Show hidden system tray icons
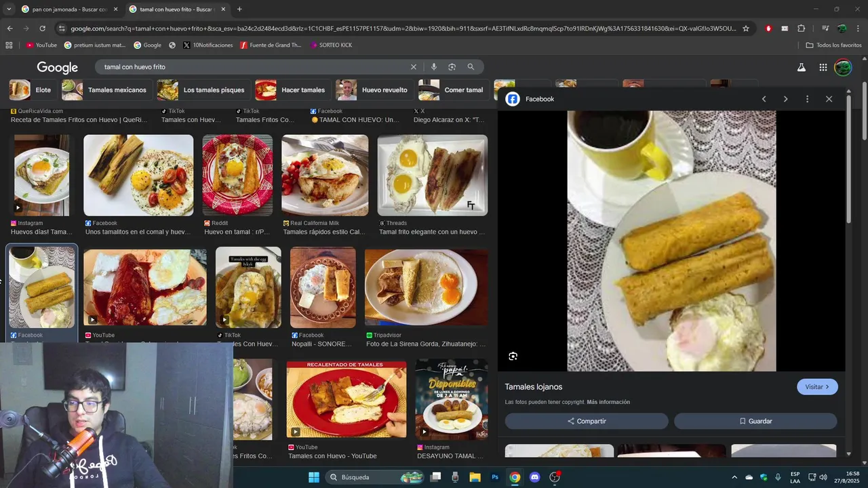The height and width of the screenshot is (488, 868). click(x=734, y=477)
